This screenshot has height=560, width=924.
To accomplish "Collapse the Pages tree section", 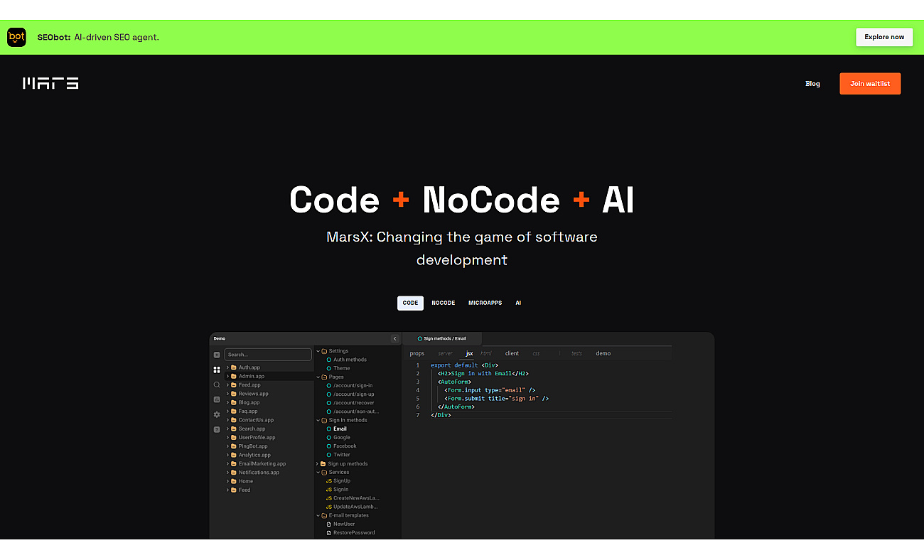I will tap(318, 377).
